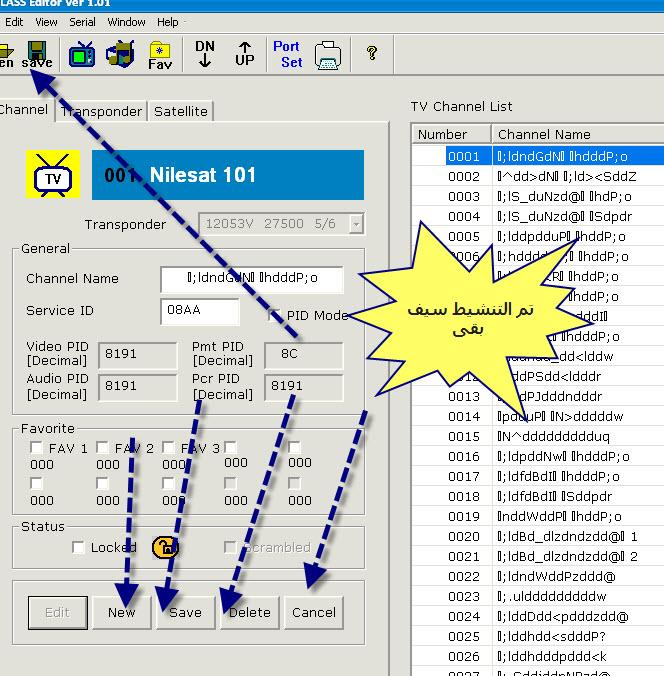Select channel row 0015
664x676 pixels.
tap(538, 436)
